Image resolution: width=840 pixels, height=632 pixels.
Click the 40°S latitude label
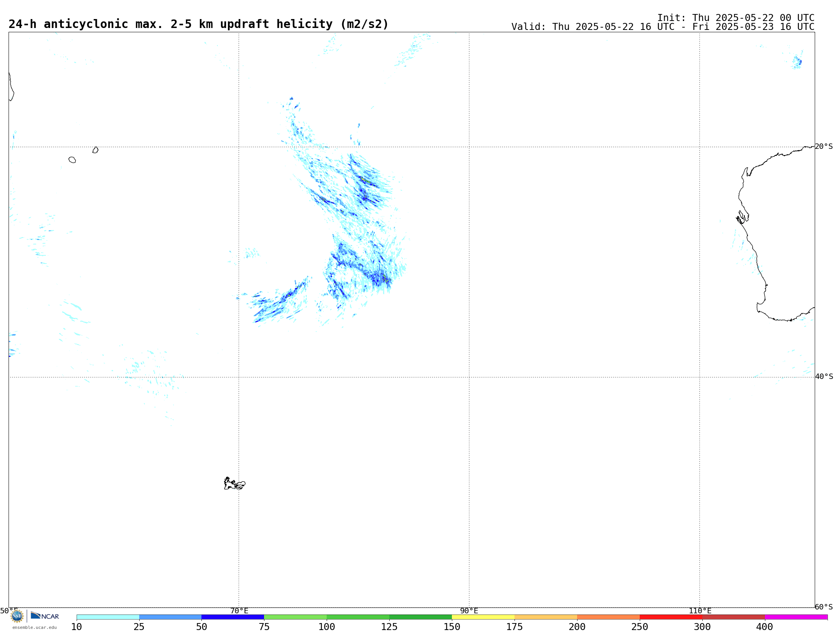[824, 377]
